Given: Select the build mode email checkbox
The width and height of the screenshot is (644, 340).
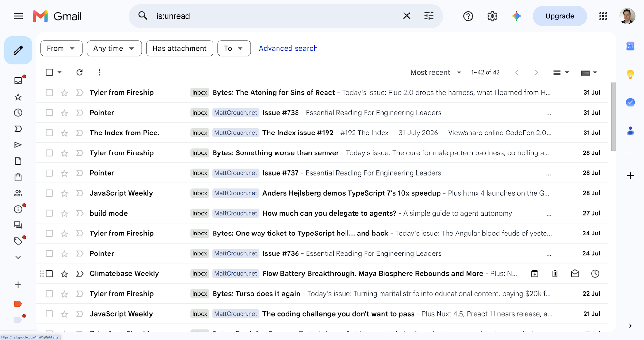Looking at the screenshot, I should pos(49,213).
